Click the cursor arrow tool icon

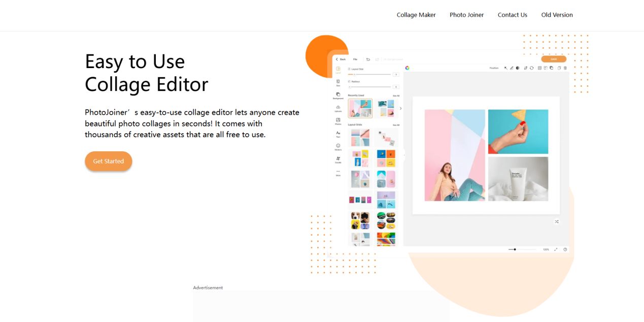(506, 68)
